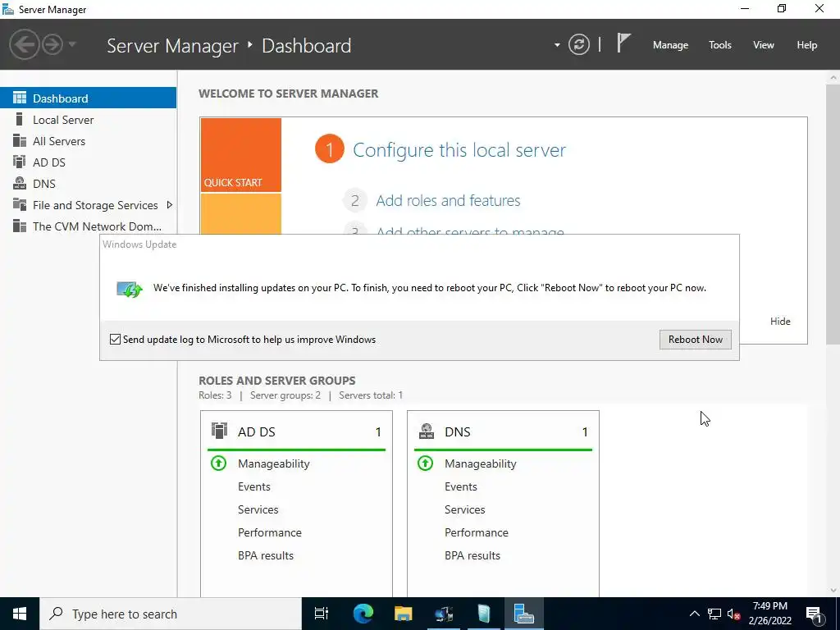Viewport: 840px width, 630px height.
Task: Select Dashboard in the sidebar
Action: click(88, 98)
